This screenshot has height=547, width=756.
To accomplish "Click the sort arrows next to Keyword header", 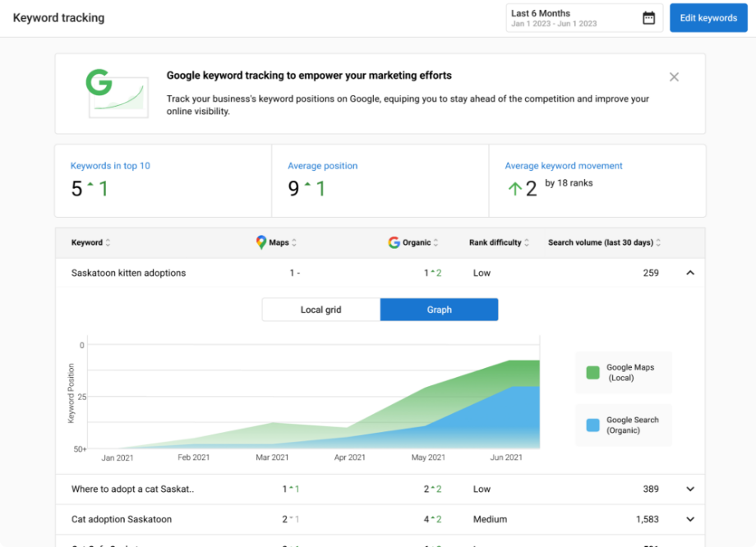I will 107,242.
